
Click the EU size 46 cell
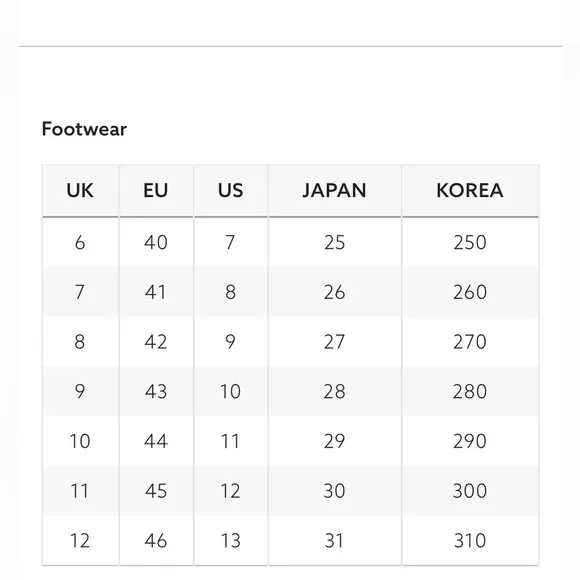pyautogui.click(x=156, y=540)
